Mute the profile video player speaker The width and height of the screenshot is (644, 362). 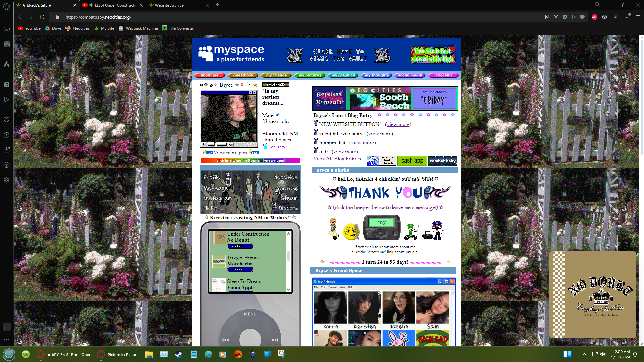tap(231, 145)
